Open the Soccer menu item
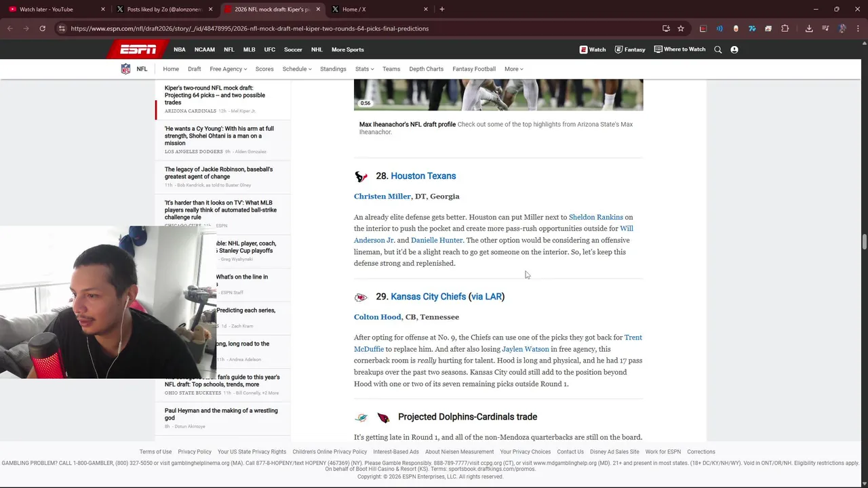 pyautogui.click(x=293, y=49)
